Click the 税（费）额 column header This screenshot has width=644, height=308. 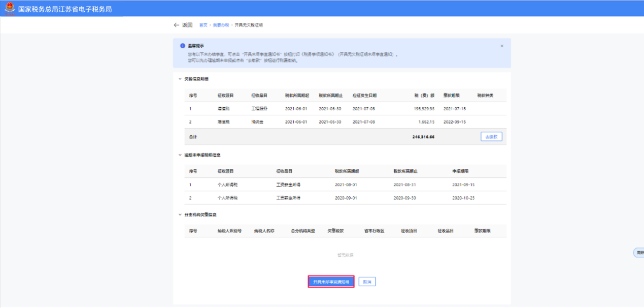pos(425,96)
